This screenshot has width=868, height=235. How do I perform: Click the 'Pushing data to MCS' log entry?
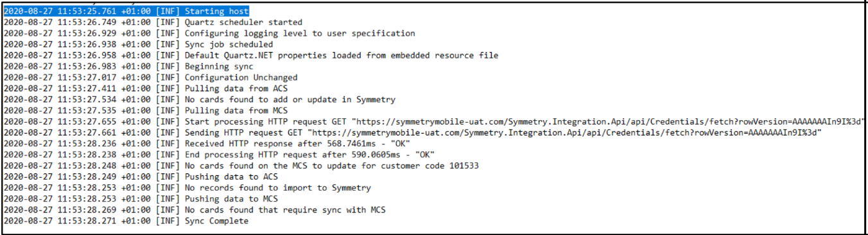141,199
